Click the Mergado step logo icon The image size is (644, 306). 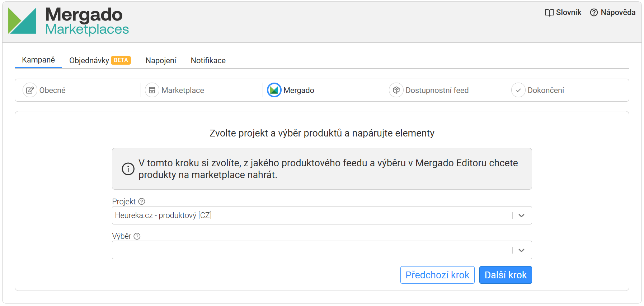click(x=274, y=90)
